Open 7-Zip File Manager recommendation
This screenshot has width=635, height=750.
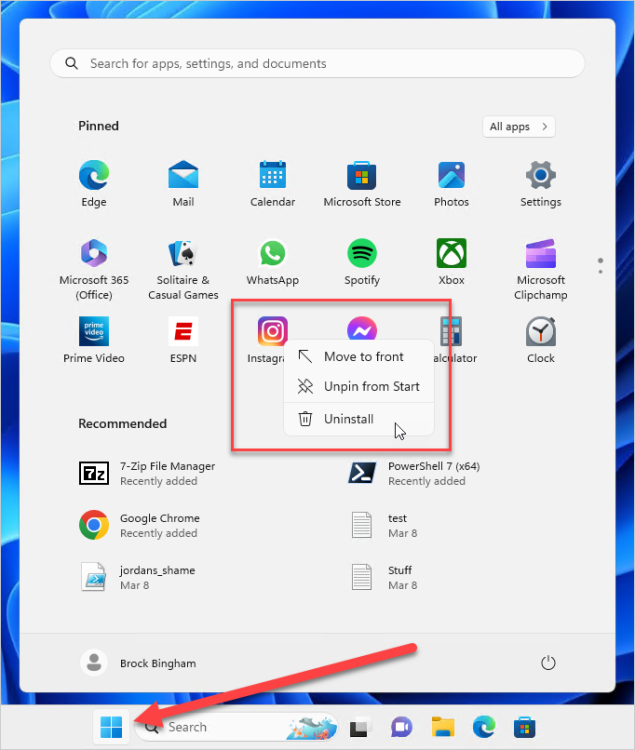147,474
